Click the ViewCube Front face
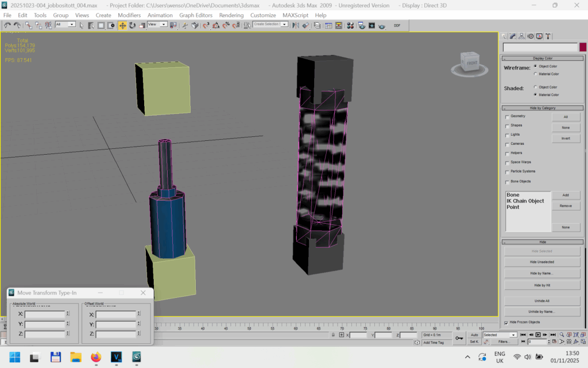This screenshot has width=588, height=368. (471, 63)
